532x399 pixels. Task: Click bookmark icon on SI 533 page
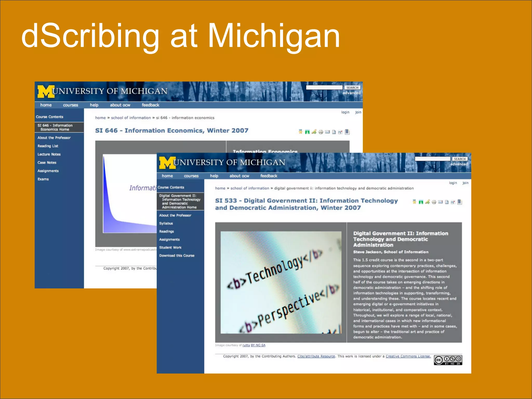tap(460, 202)
